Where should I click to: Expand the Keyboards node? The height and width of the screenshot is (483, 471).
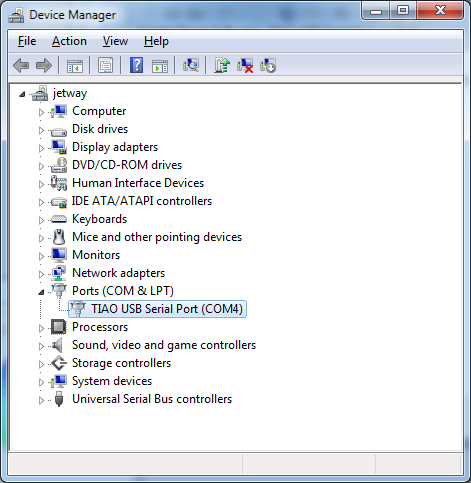[x=41, y=220]
